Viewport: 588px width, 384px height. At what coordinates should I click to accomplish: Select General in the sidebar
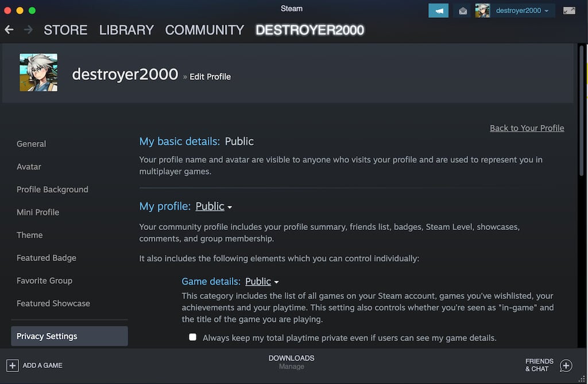32,144
